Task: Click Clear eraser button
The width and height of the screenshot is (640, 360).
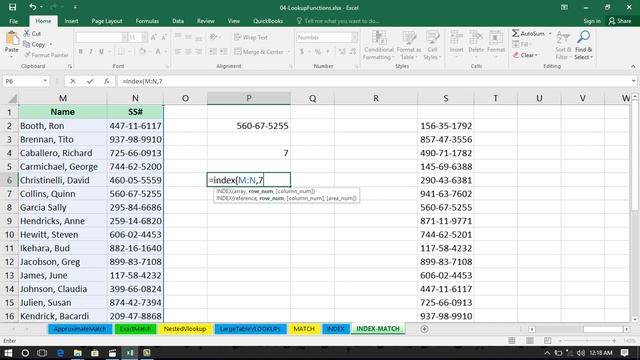Action: [525, 55]
